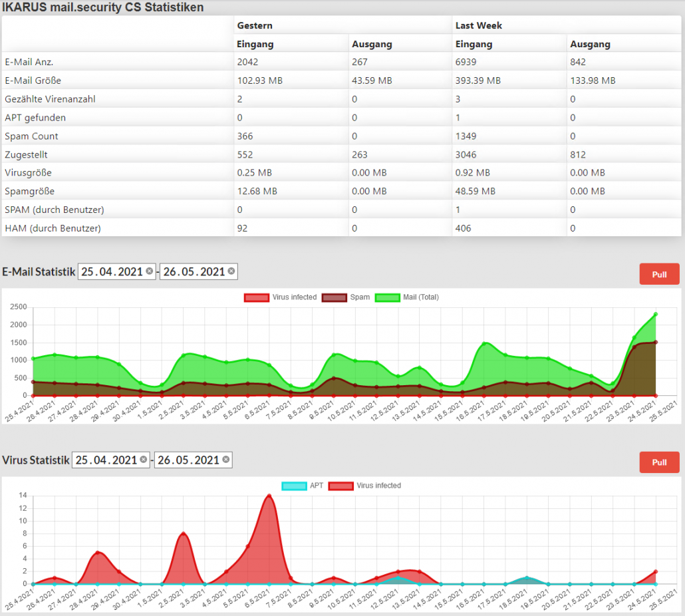Select the SPAM (durch Benutzer) row label
This screenshot has width=685, height=616.
55,210
